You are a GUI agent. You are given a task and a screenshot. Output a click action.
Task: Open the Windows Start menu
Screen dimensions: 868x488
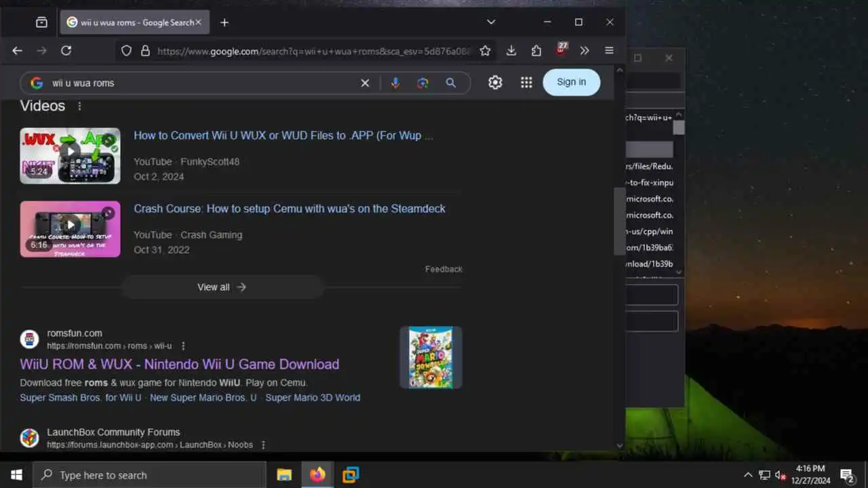pyautogui.click(x=16, y=475)
